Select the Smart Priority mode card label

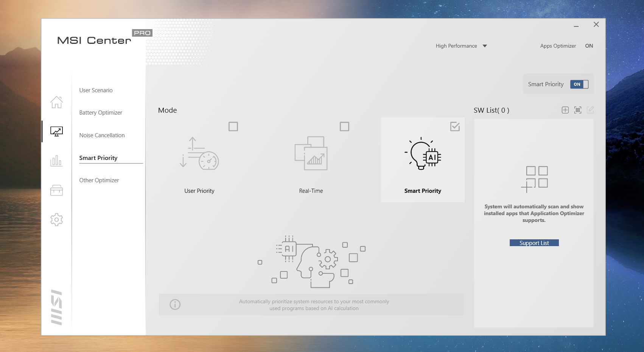coord(423,191)
